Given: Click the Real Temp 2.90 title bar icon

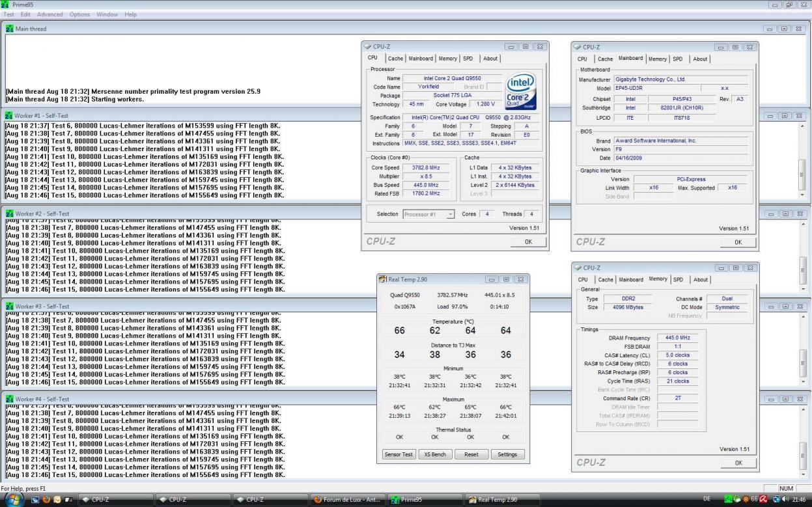Looking at the screenshot, I should 384,279.
